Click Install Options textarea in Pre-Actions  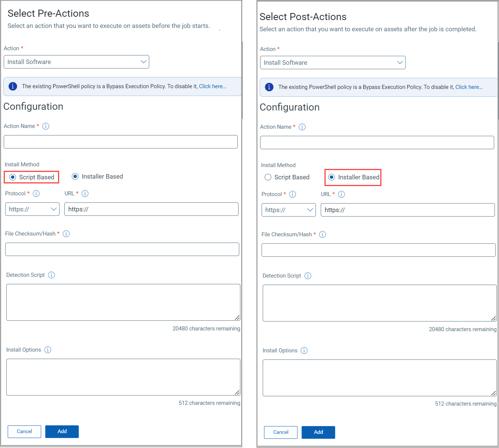pos(123,377)
